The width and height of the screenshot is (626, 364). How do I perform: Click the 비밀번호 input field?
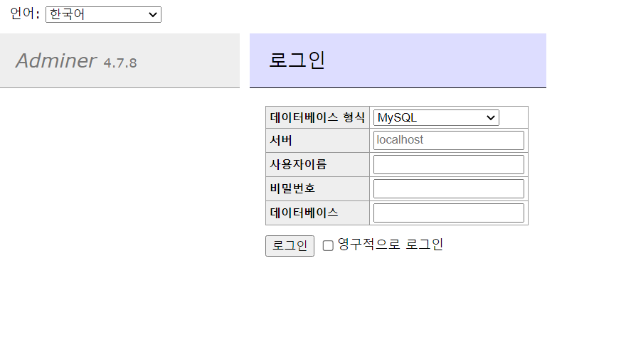point(449,189)
